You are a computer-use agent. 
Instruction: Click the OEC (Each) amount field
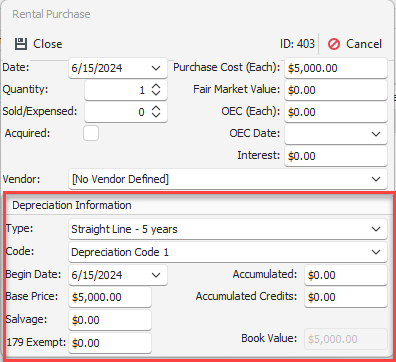336,112
